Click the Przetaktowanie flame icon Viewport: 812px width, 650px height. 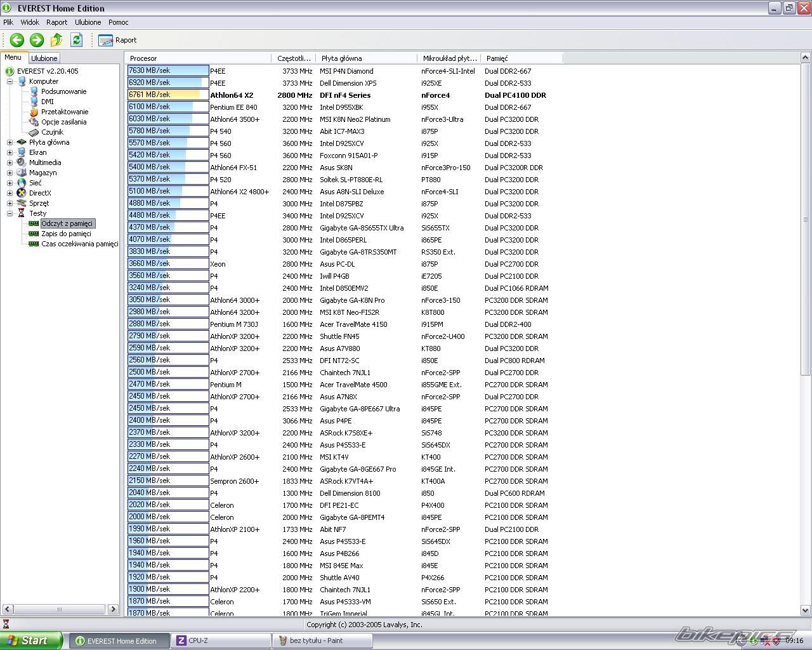tap(34, 112)
